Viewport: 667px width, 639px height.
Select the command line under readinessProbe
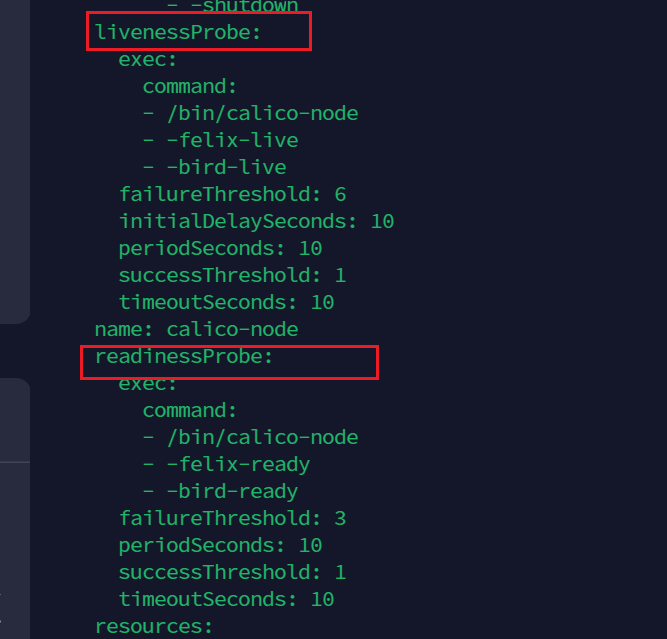189,410
